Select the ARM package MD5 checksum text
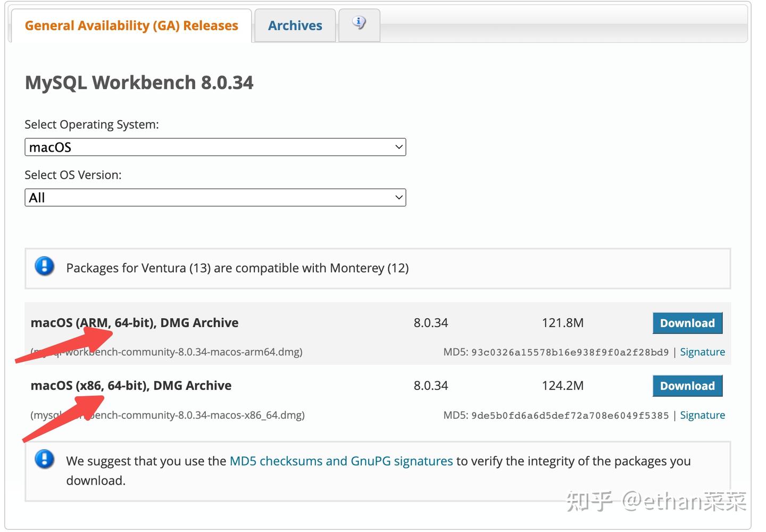The height and width of the screenshot is (532, 766). (570, 352)
